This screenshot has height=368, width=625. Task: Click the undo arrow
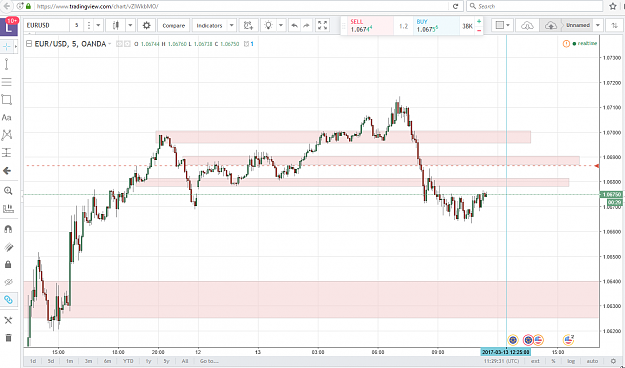294,26
